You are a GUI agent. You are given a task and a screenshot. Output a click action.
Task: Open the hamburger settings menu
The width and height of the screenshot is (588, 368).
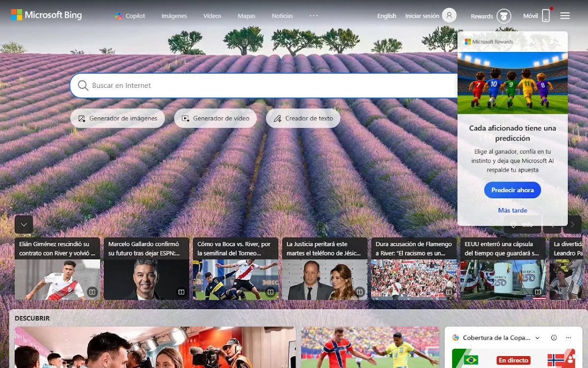(x=565, y=16)
